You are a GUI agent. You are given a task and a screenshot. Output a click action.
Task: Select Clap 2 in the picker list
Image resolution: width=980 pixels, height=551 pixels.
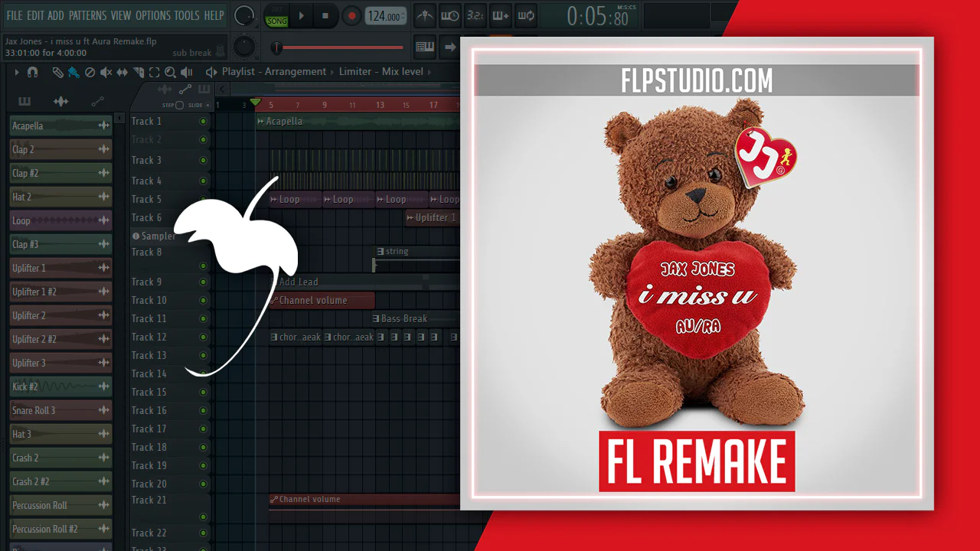[61, 150]
